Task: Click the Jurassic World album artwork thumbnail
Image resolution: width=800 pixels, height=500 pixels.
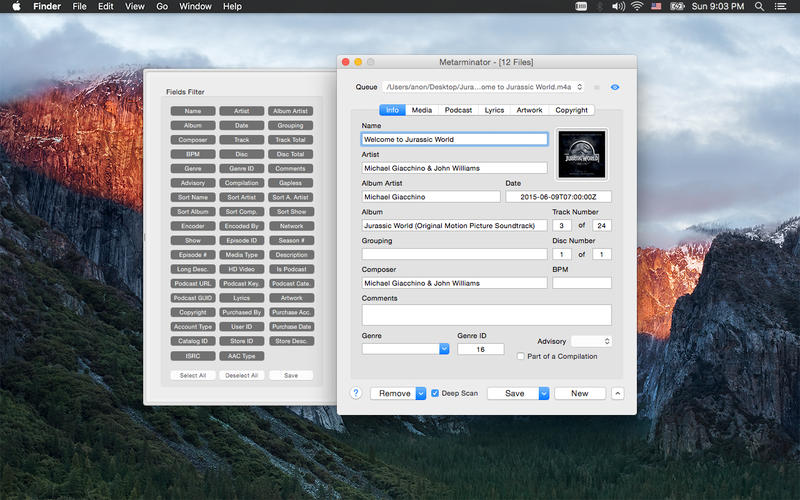Action: click(582, 154)
